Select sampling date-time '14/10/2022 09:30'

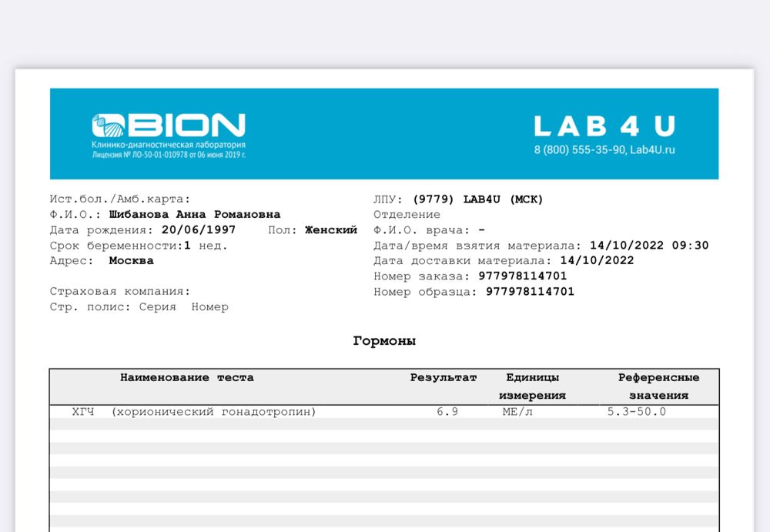(x=649, y=245)
